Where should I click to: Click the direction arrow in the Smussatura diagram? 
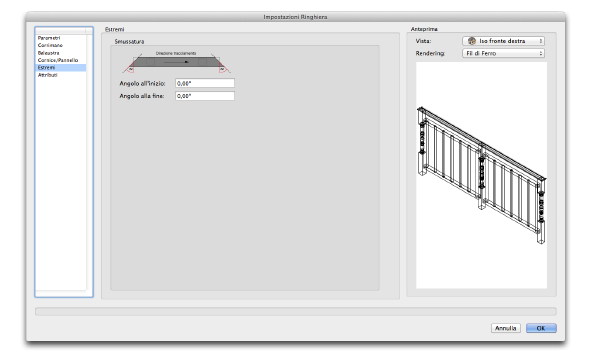point(177,62)
